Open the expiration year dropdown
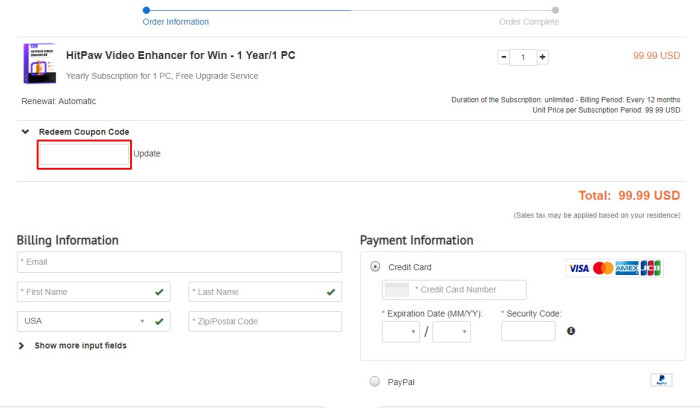Screen dimensions: 700x408 point(451,332)
